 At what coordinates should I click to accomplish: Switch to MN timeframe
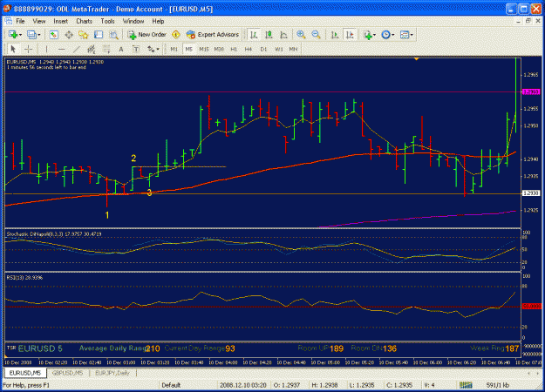coord(293,50)
